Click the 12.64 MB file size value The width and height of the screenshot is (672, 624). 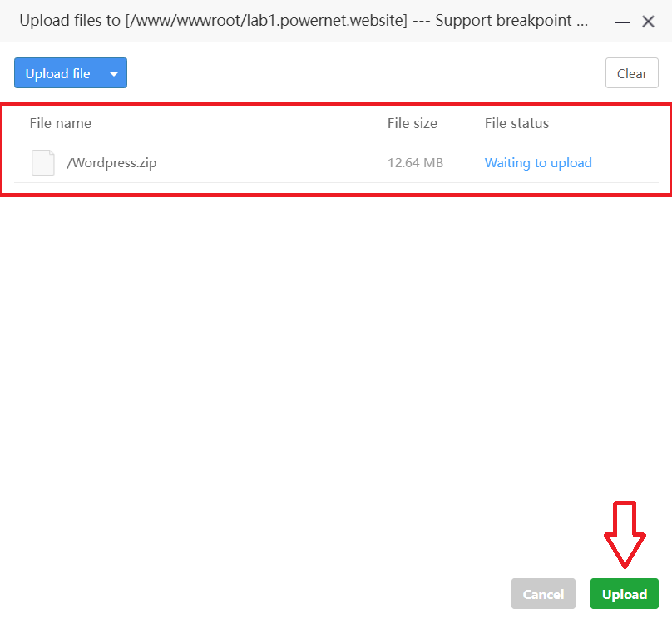click(x=415, y=163)
